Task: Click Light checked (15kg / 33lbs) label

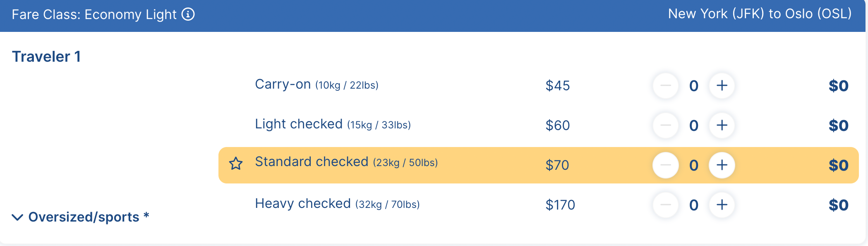Action: 333,124
